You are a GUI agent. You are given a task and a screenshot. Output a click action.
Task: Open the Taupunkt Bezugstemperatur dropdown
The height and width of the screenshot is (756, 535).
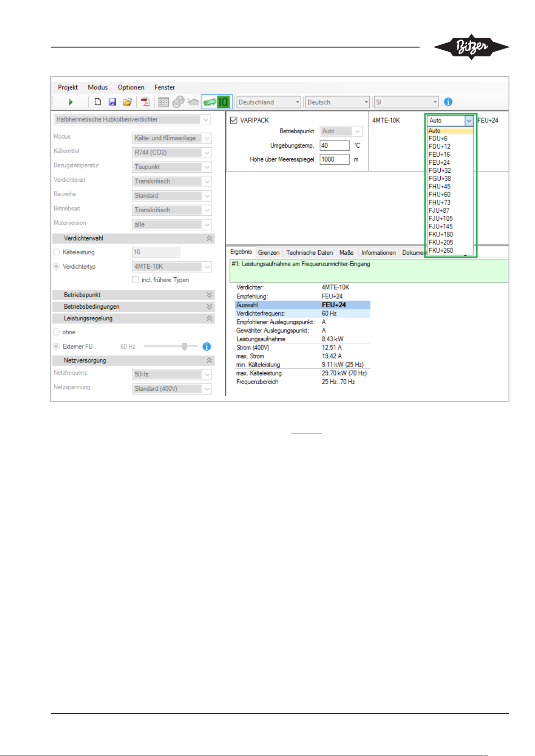pos(172,167)
